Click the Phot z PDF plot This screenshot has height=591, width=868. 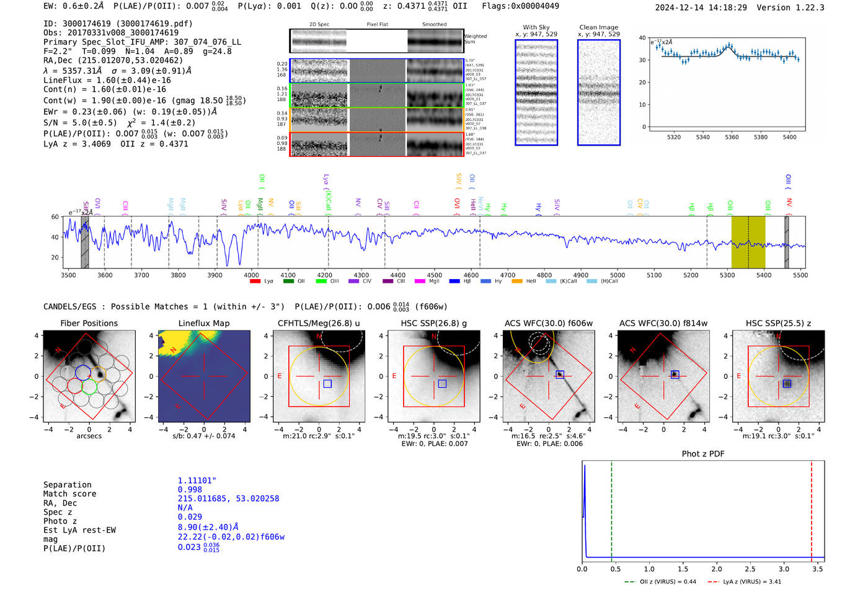click(x=703, y=511)
